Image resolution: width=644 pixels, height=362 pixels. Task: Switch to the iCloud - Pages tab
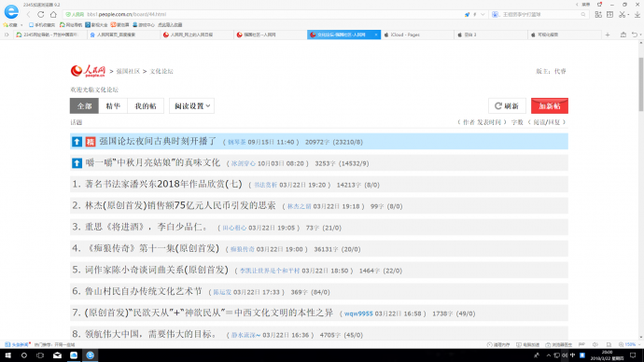pos(417,35)
